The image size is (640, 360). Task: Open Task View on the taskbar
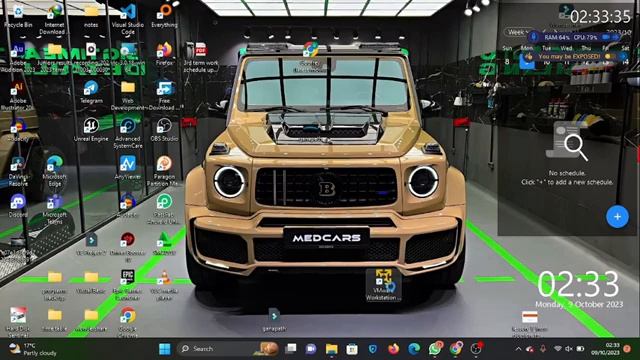click(291, 349)
